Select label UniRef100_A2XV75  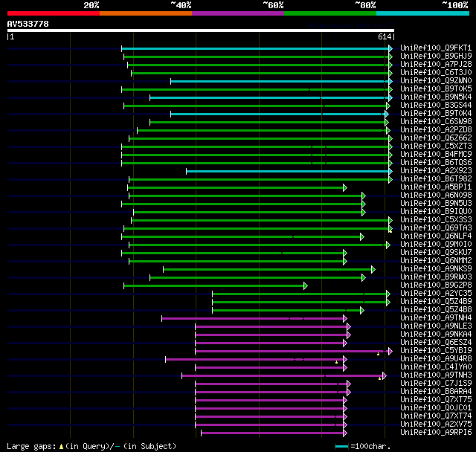point(436,424)
